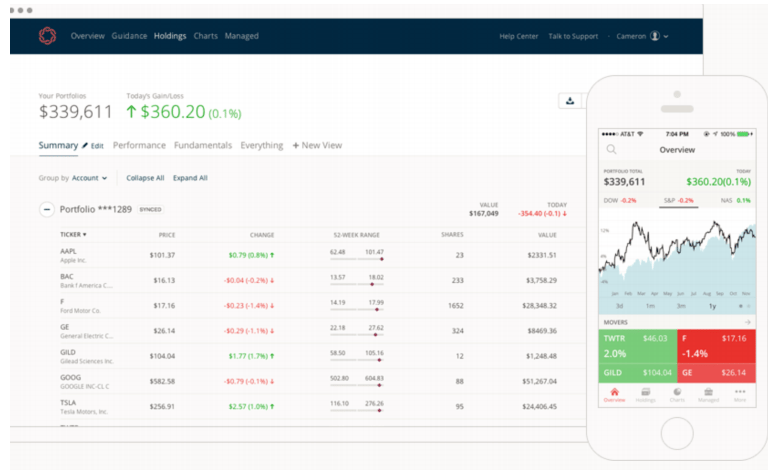776x470 pixels.
Task: Tap the TWTR mover tile on the phone
Action: pyautogui.click(x=637, y=346)
